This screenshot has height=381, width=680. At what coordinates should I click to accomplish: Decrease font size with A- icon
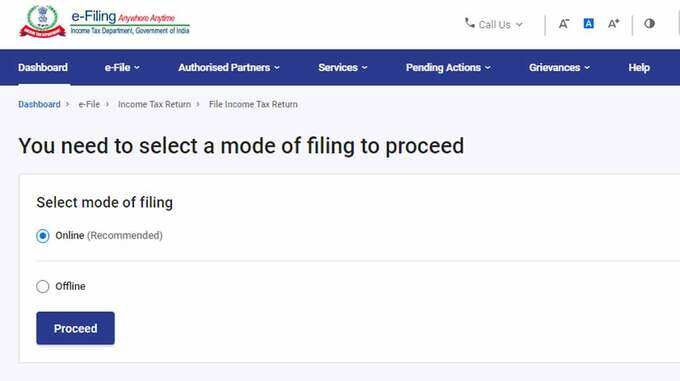(x=564, y=24)
